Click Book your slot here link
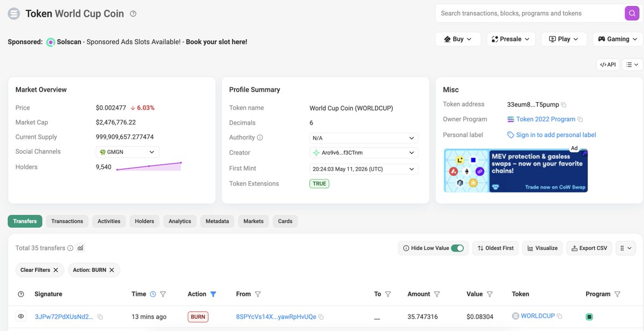This screenshot has height=331, width=644. click(x=217, y=42)
